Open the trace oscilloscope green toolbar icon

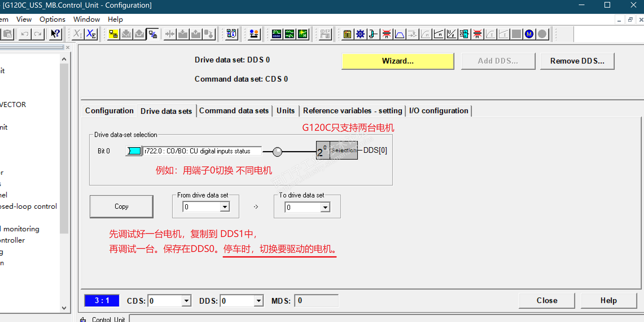click(277, 34)
